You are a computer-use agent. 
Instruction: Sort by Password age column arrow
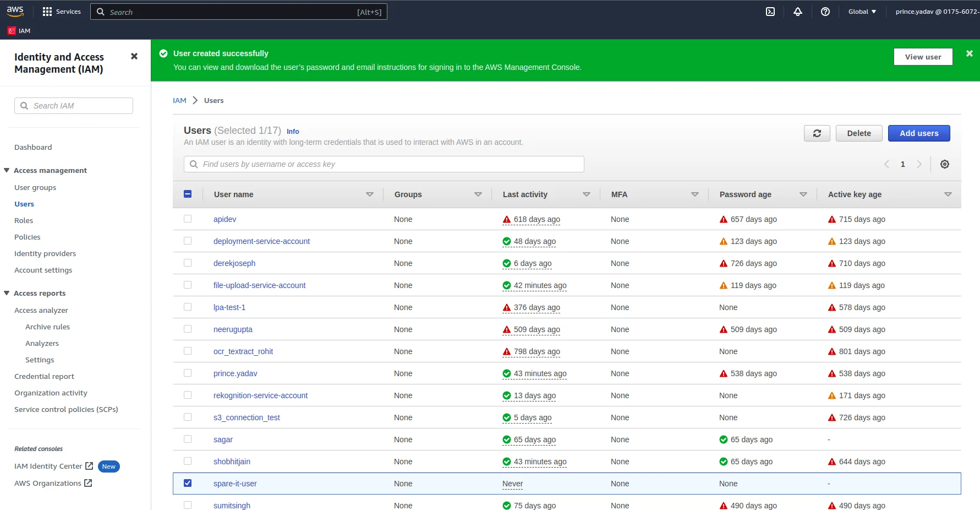tap(803, 194)
